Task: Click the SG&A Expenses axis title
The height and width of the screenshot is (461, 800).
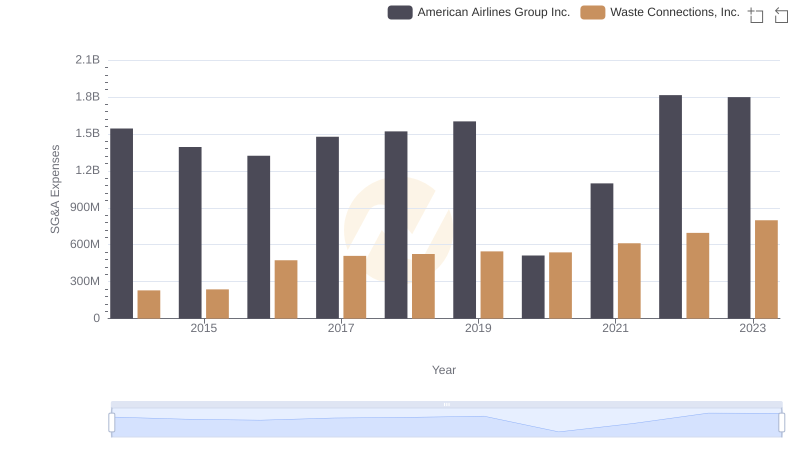Action: pos(55,189)
